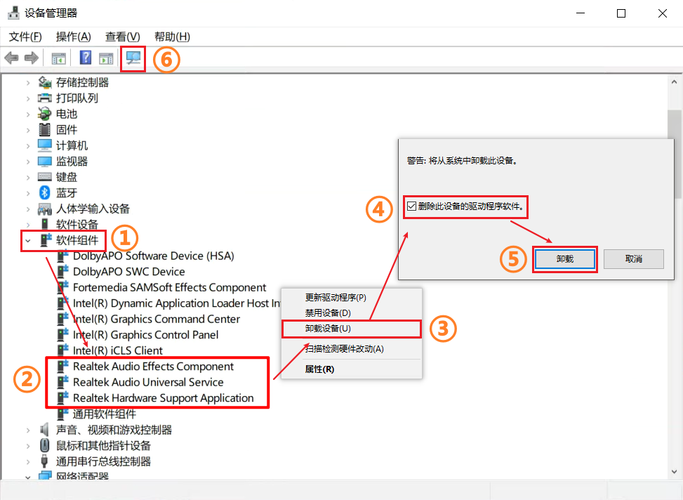Collapse the 软件组件 tree node
This screenshot has width=683, height=500.
tap(28, 241)
